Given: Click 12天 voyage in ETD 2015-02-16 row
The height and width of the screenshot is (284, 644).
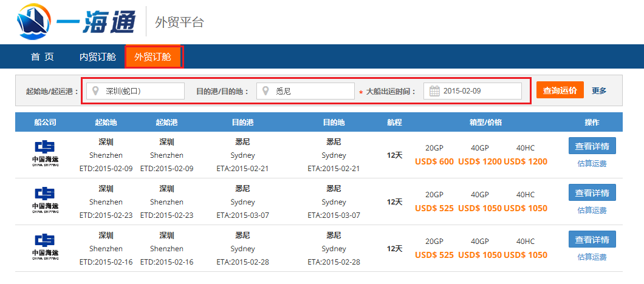Looking at the screenshot, I should click(x=394, y=249).
